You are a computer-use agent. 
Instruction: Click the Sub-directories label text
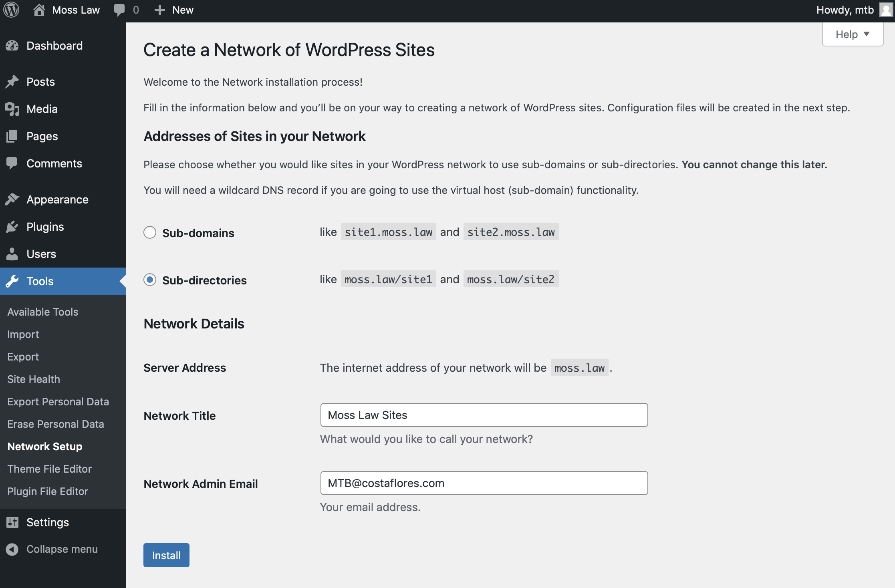tap(204, 280)
